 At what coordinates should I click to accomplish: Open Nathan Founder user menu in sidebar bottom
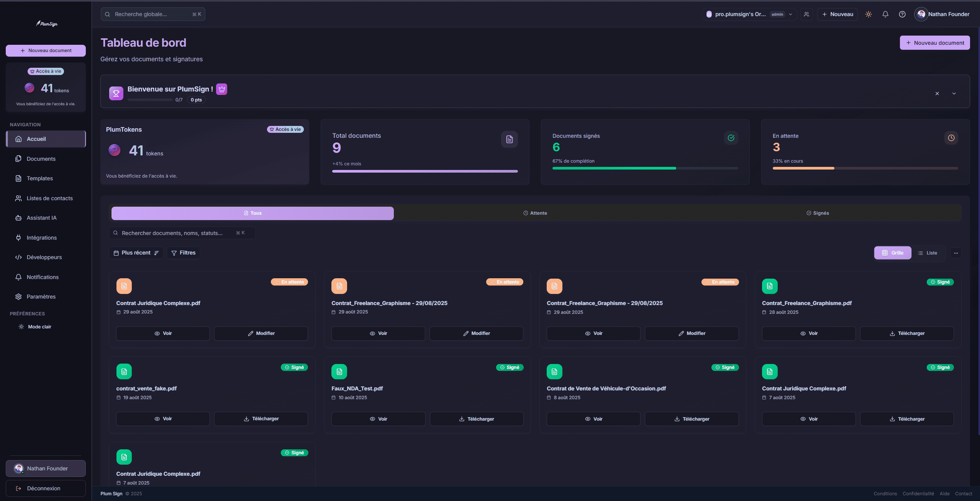tap(46, 468)
